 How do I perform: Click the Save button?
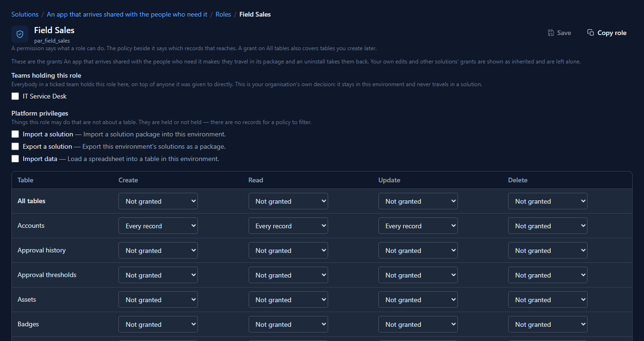pos(559,33)
